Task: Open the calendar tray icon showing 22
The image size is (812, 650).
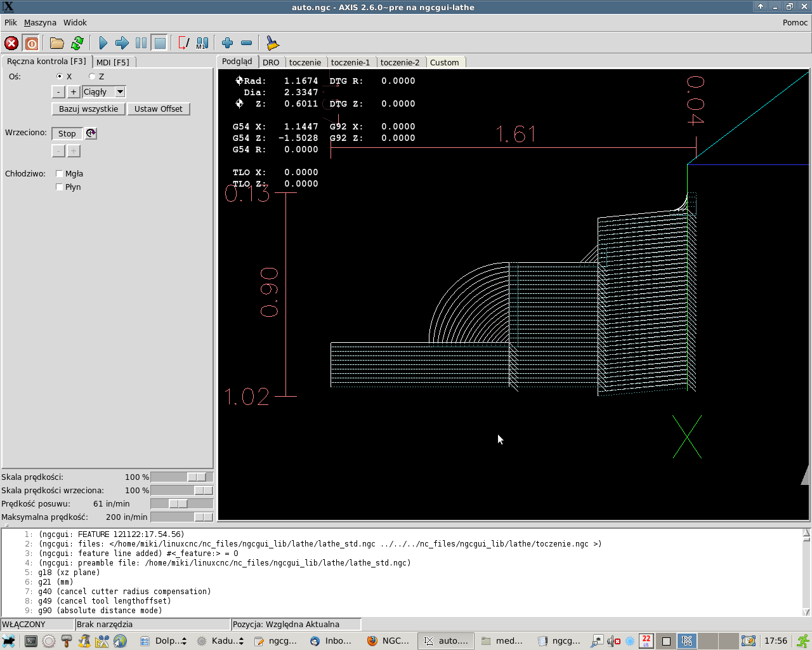Action: tap(646, 641)
